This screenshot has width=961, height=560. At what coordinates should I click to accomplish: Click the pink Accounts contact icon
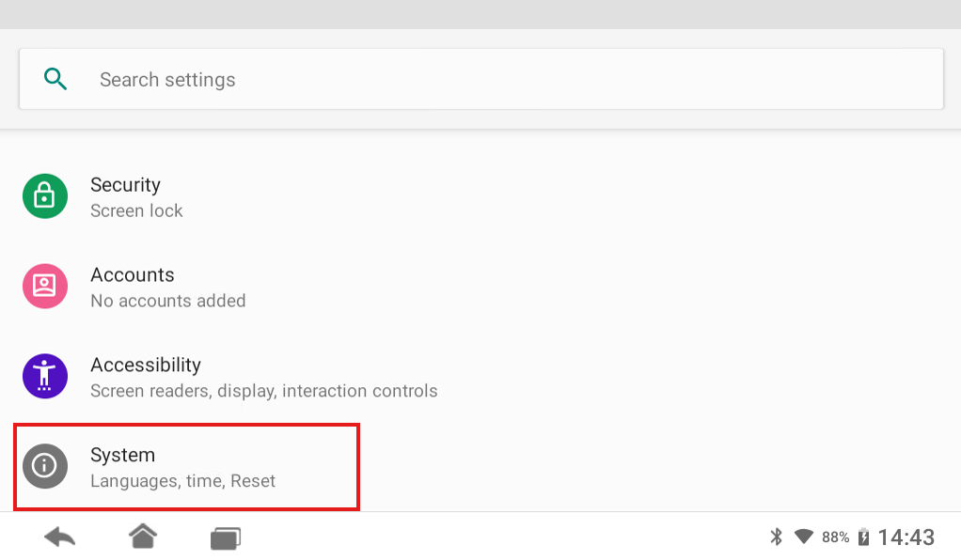click(44, 286)
